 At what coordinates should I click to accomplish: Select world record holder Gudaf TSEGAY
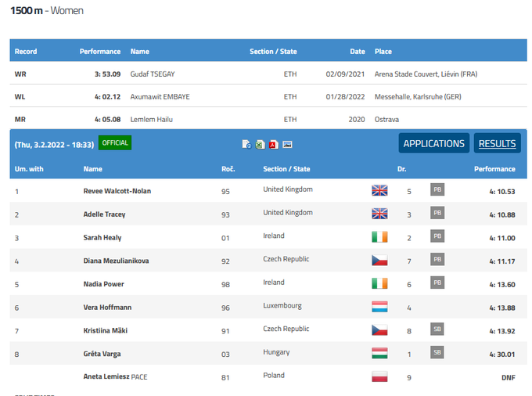[153, 74]
